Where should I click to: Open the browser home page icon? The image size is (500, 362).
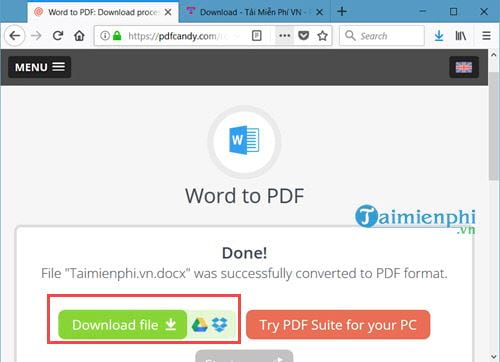[x=79, y=35]
